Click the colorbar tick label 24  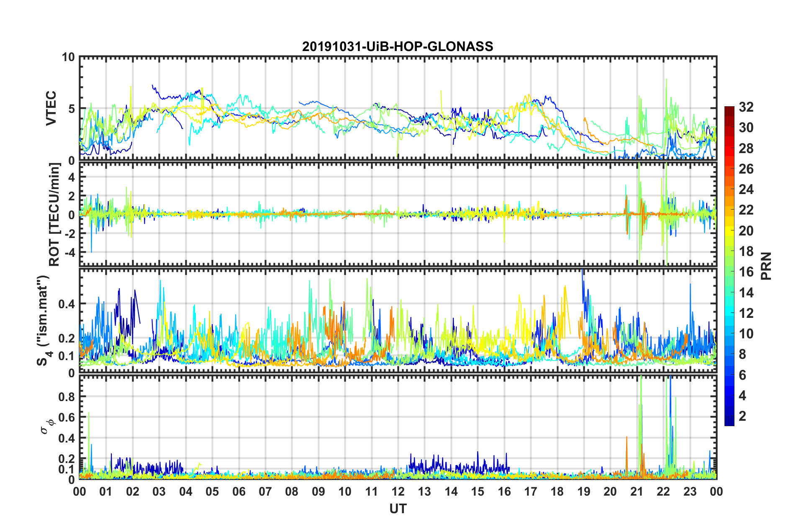point(746,189)
